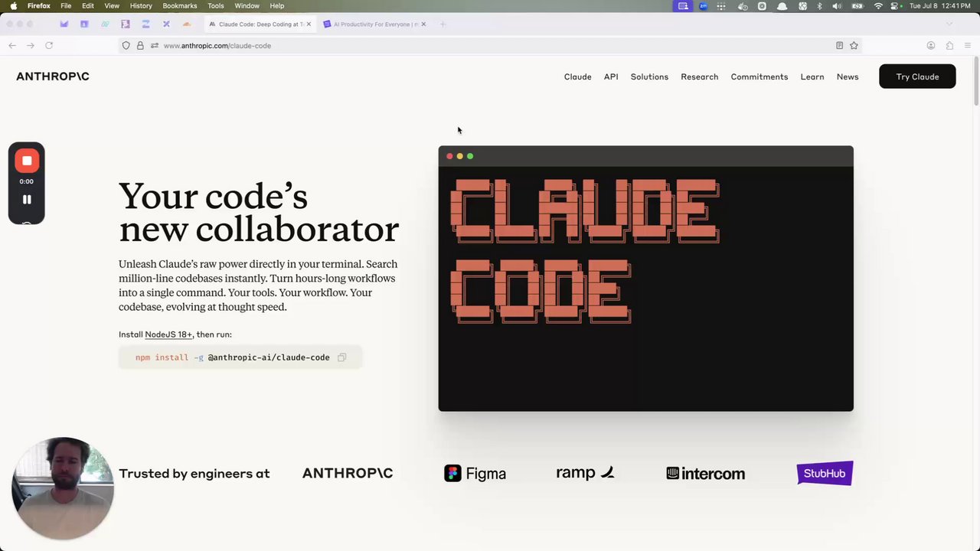Image resolution: width=980 pixels, height=551 pixels.
Task: Click the Try Claude button
Action: click(x=917, y=77)
